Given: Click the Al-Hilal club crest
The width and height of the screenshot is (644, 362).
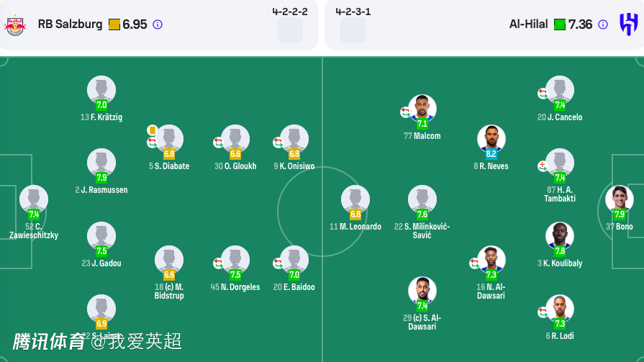Looking at the screenshot, I should [x=628, y=24].
